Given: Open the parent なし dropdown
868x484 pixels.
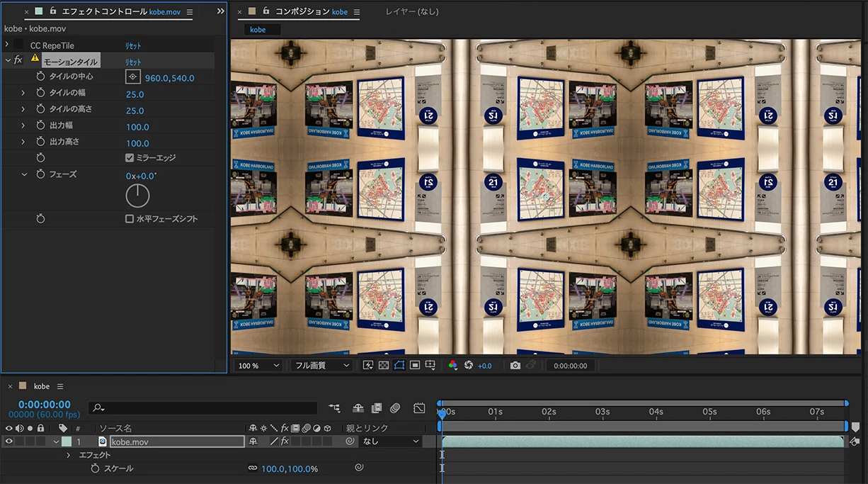Looking at the screenshot, I should (391, 441).
